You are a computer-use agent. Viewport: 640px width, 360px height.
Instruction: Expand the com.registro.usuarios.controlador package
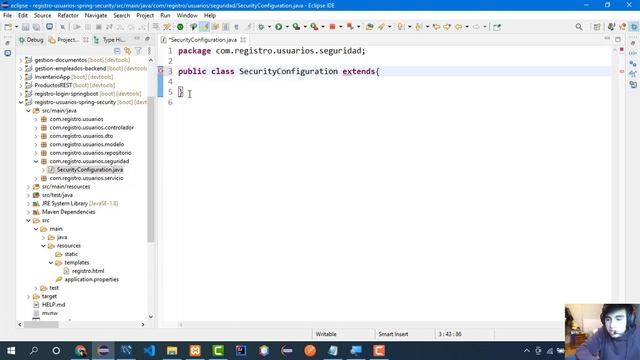(36, 127)
